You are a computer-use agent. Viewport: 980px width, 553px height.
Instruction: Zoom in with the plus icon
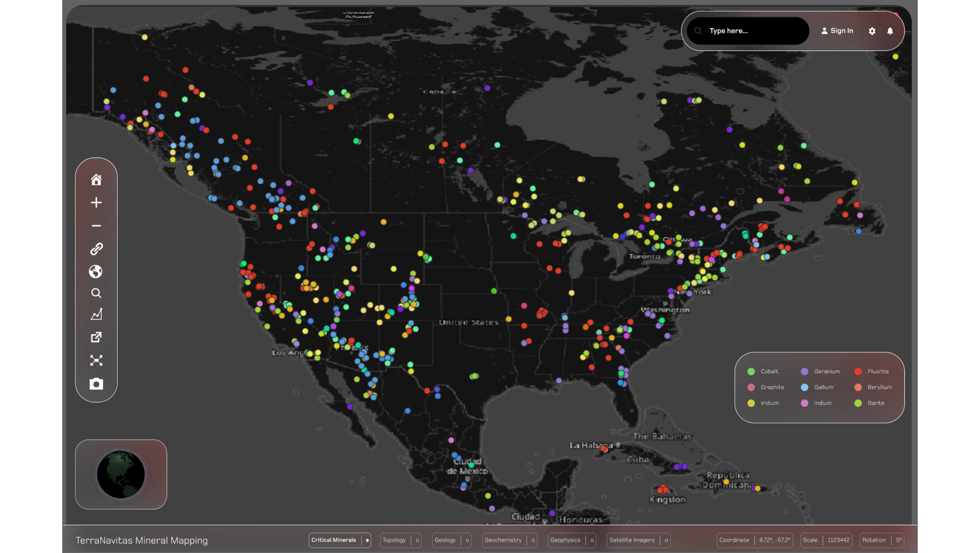click(96, 202)
